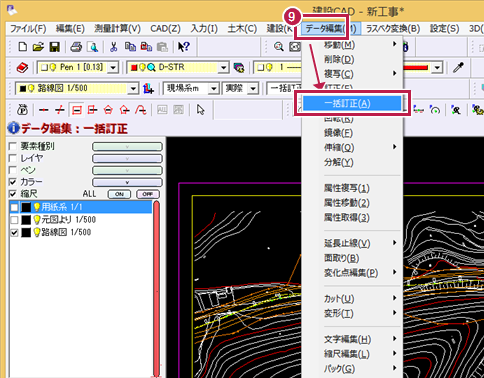Screen dimensions: 484x378
Task: Toggle the カラー checkbox
Action: [13, 182]
